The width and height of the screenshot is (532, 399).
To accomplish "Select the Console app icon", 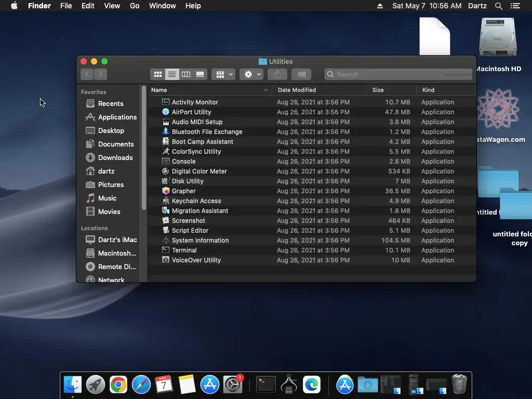I will point(166,161).
